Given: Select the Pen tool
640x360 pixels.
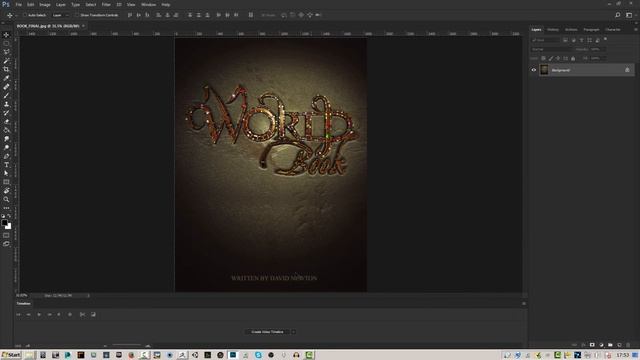Looking at the screenshot, I should (x=6, y=156).
